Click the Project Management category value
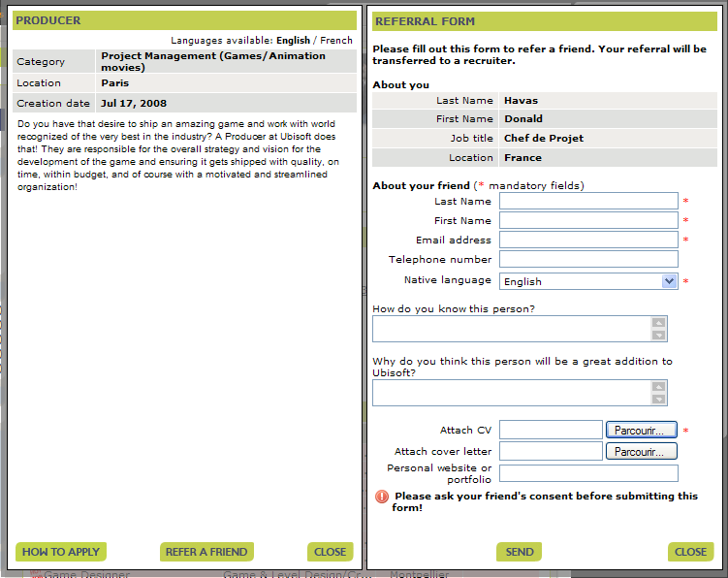The height and width of the screenshot is (578, 728). (x=213, y=61)
